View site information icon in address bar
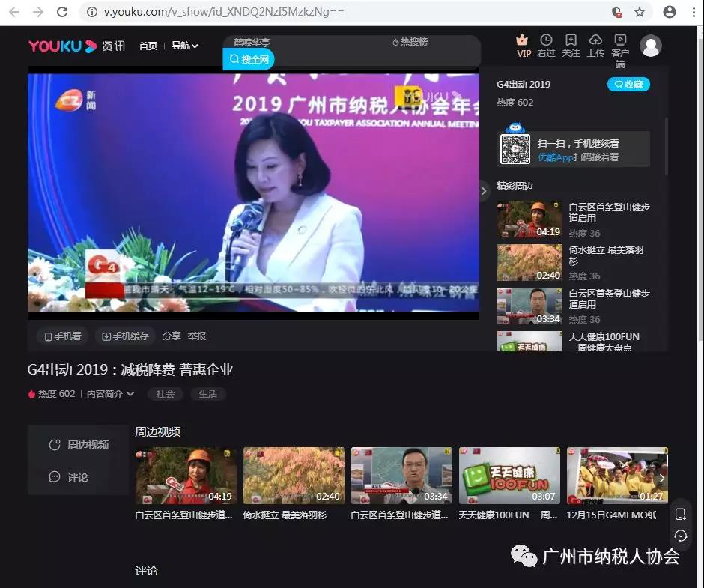Image resolution: width=704 pixels, height=588 pixels. pyautogui.click(x=92, y=12)
